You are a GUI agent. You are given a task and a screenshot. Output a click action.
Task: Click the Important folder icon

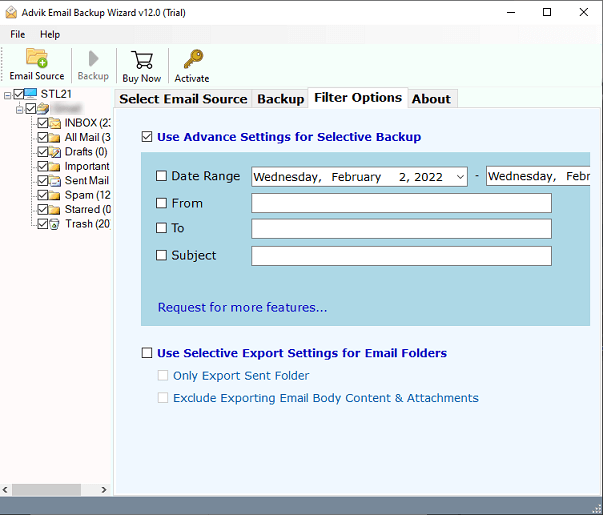55,166
